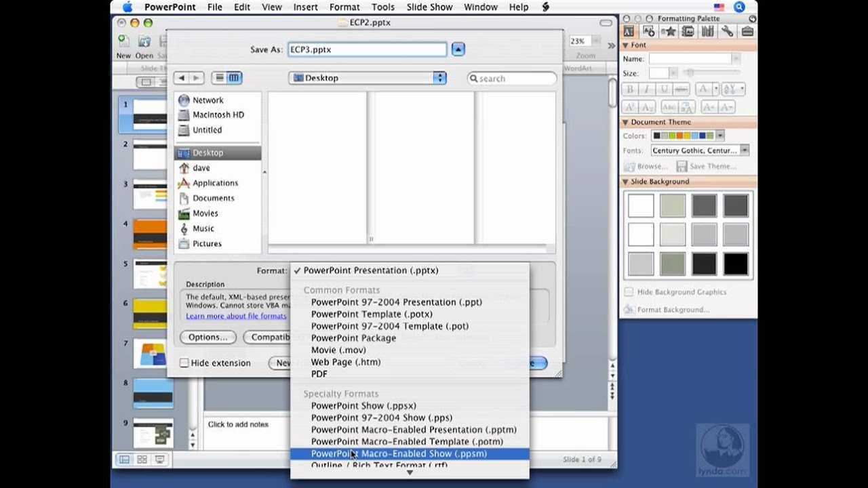Select PDF format
The width and height of the screenshot is (868, 488).
pos(410,374)
